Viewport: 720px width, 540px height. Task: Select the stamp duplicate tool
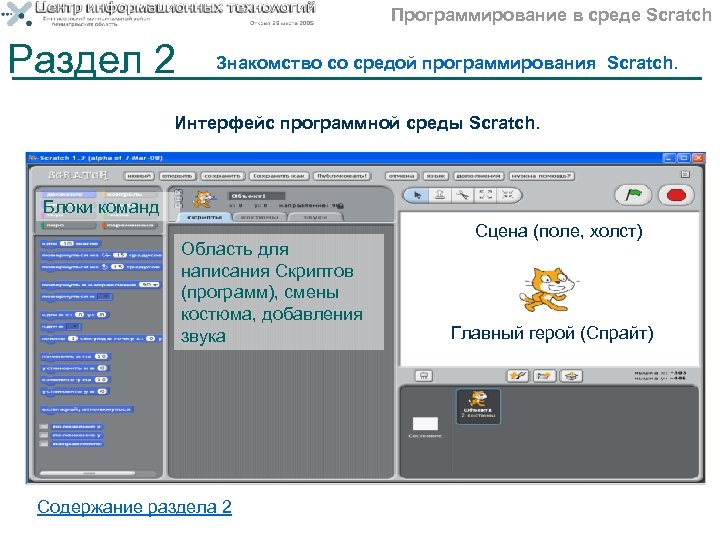(x=439, y=195)
